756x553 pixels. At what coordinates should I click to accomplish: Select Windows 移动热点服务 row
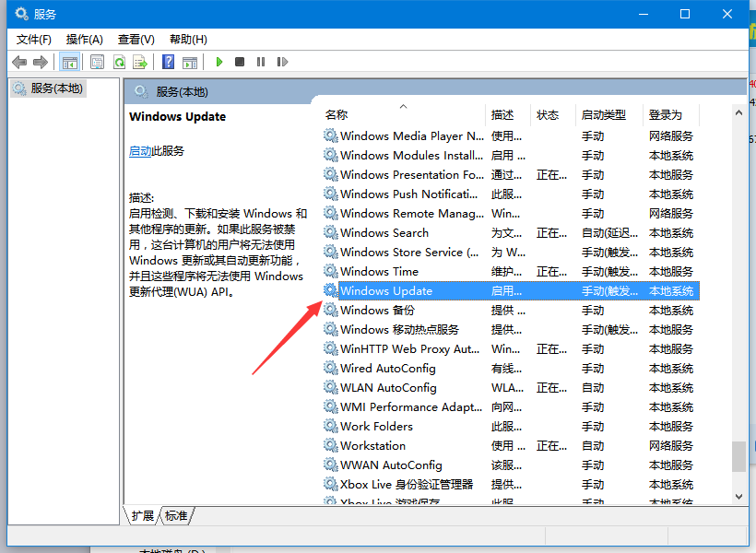(511, 329)
